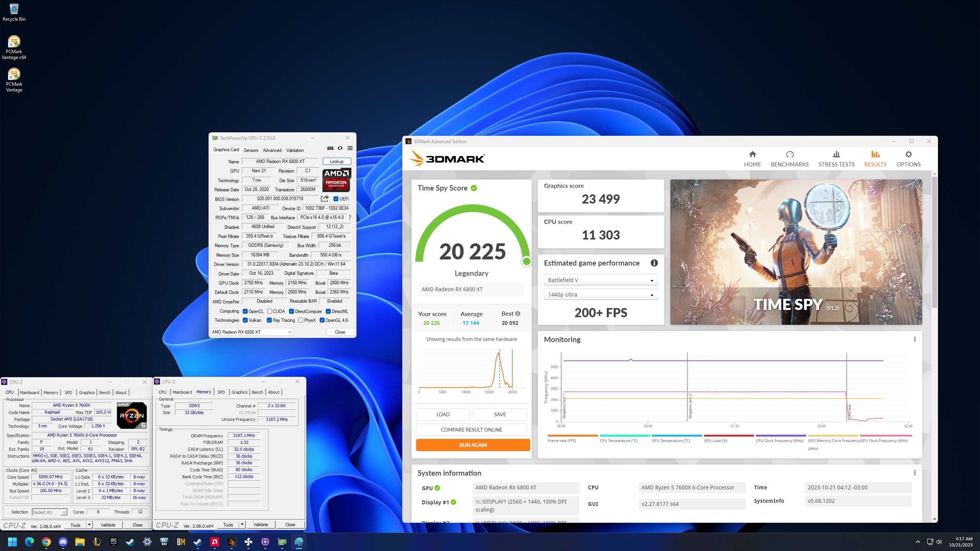
Task: Open 3DMark RESULTS section
Action: [x=875, y=159]
